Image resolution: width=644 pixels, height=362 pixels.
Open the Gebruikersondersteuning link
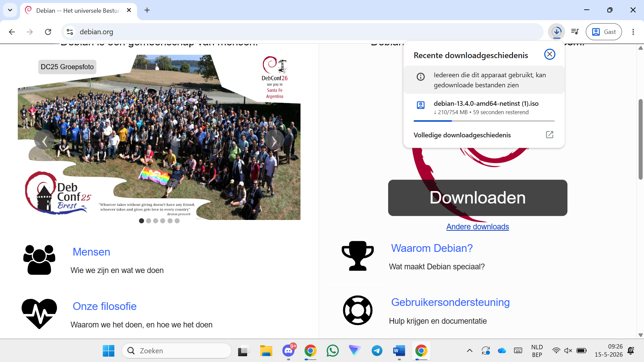(450, 302)
